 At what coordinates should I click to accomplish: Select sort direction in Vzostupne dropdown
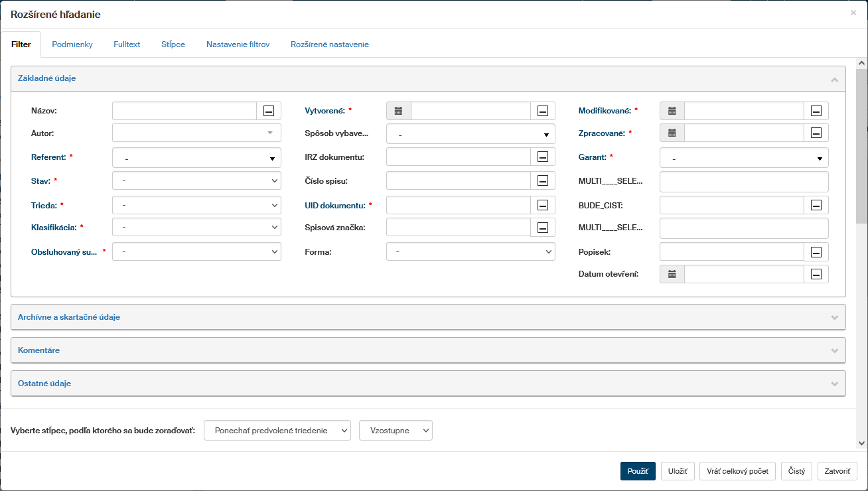[396, 431]
